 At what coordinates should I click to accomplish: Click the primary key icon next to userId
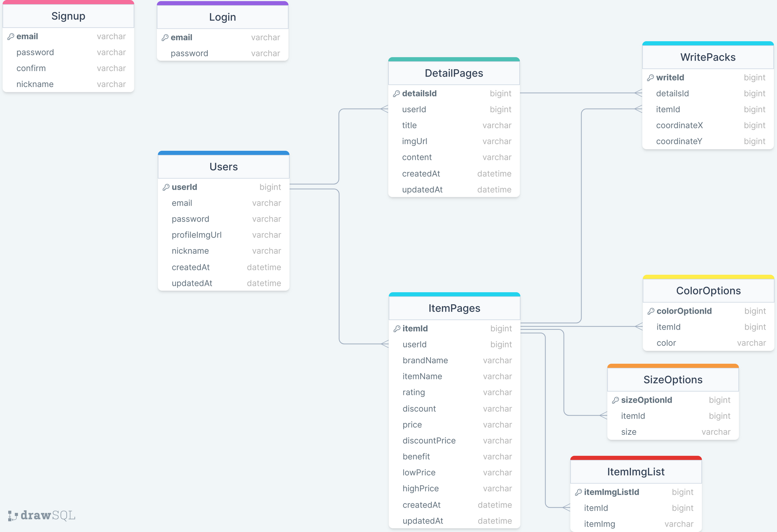(166, 187)
